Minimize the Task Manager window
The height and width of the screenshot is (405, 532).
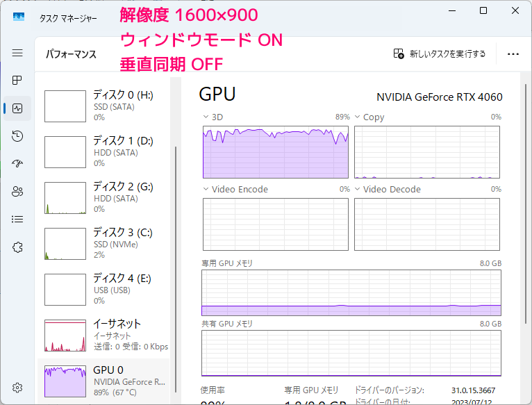pyautogui.click(x=452, y=10)
